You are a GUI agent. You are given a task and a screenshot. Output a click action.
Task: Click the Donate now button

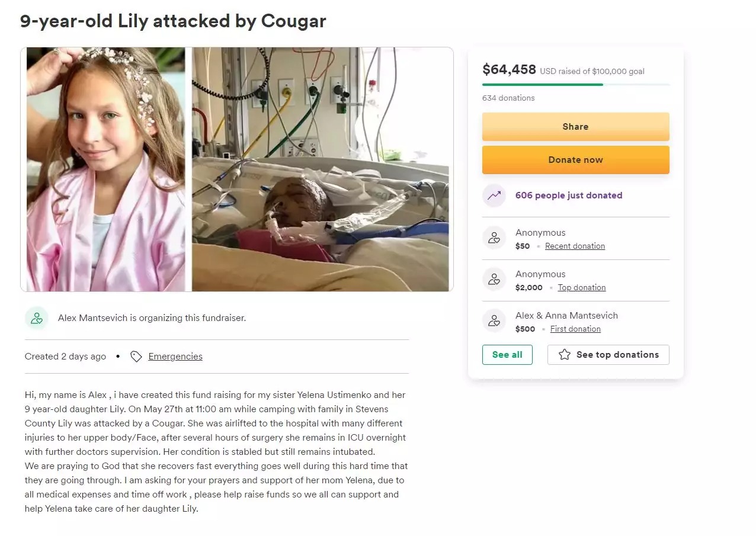tap(576, 160)
